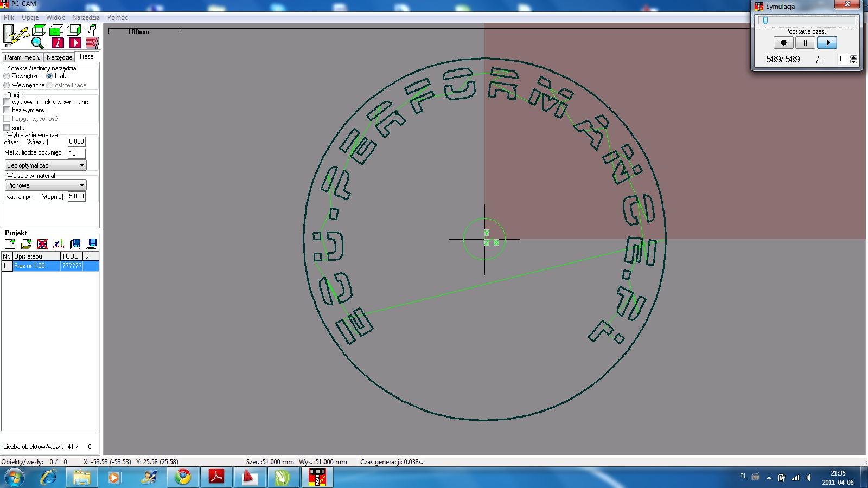Image resolution: width=868 pixels, height=488 pixels.
Task: Save all stages with dotted floppy icon
Action: (x=91, y=244)
